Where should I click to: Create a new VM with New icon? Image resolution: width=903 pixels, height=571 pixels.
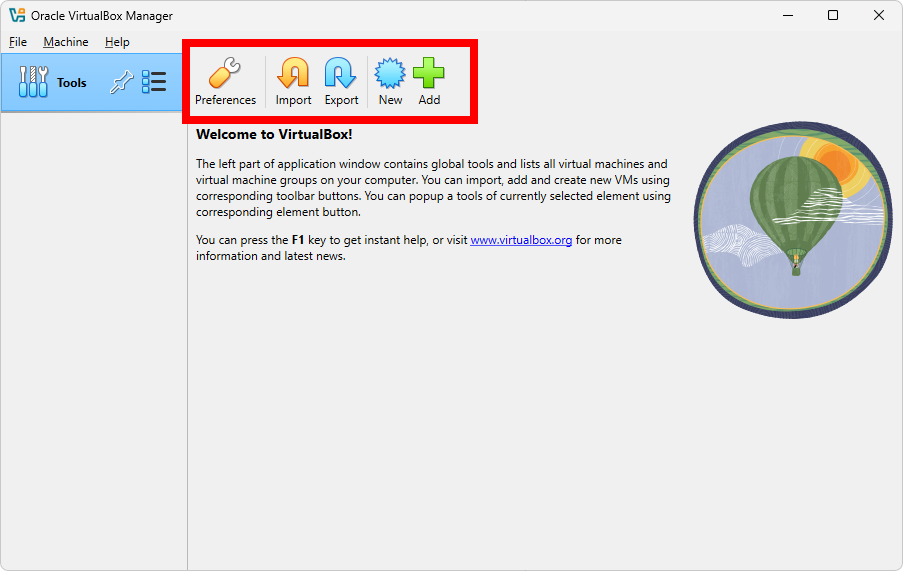click(390, 81)
